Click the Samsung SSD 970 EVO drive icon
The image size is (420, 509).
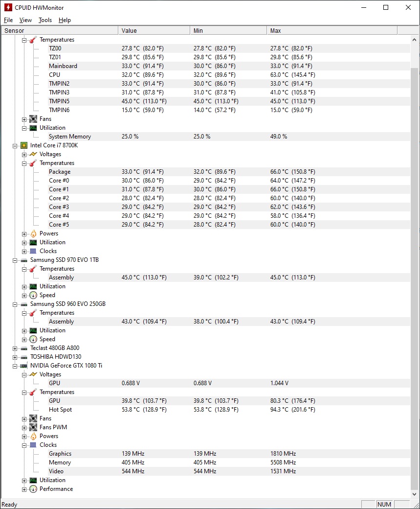tap(24, 260)
